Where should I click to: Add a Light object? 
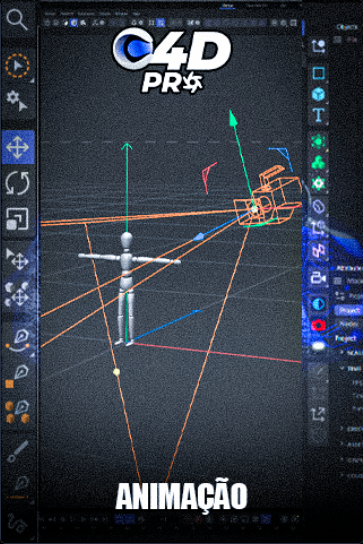pos(318,346)
